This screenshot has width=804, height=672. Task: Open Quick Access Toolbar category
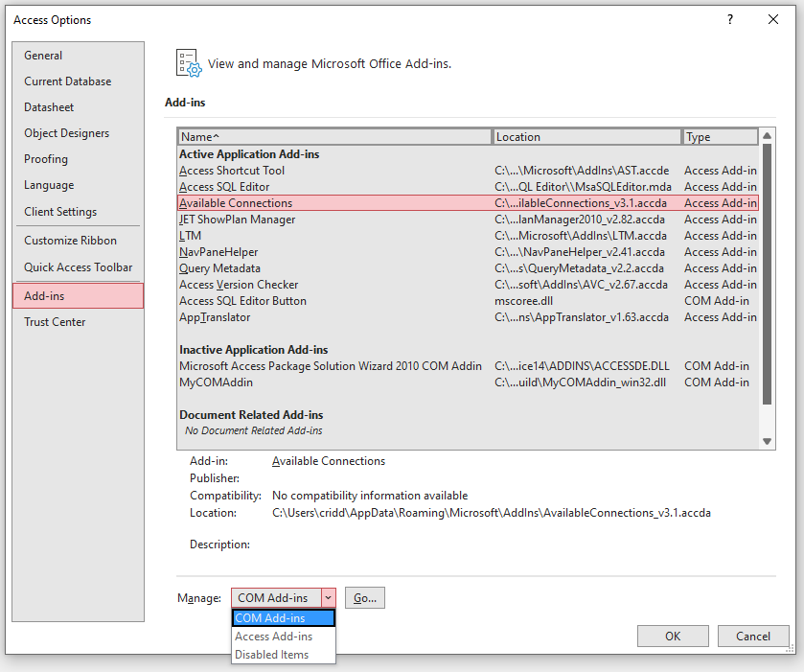[x=78, y=267]
